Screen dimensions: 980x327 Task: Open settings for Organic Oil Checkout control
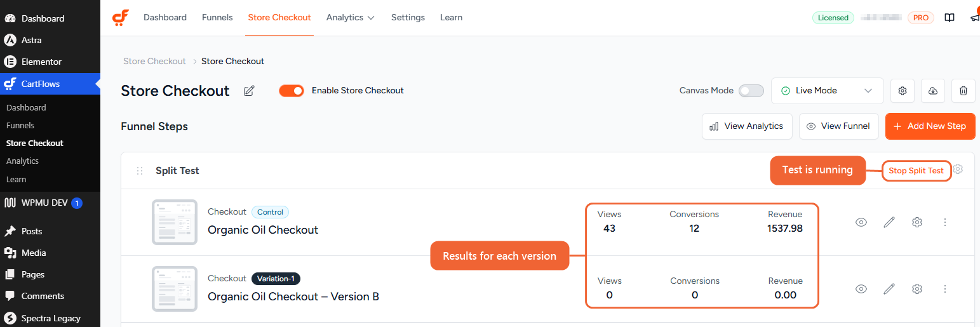click(x=917, y=222)
